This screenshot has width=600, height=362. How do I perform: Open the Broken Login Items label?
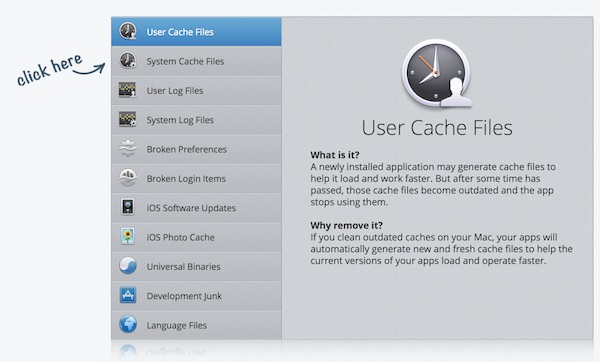(x=186, y=179)
